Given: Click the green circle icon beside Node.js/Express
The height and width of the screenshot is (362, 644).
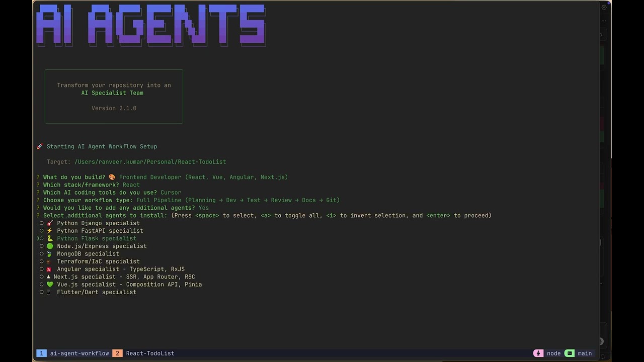Looking at the screenshot, I should 49,246.
